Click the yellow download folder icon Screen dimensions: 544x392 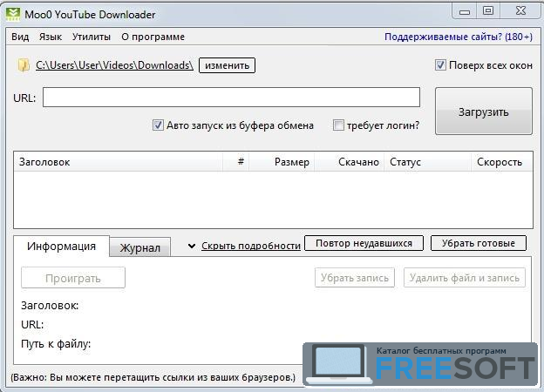pyautogui.click(x=24, y=65)
